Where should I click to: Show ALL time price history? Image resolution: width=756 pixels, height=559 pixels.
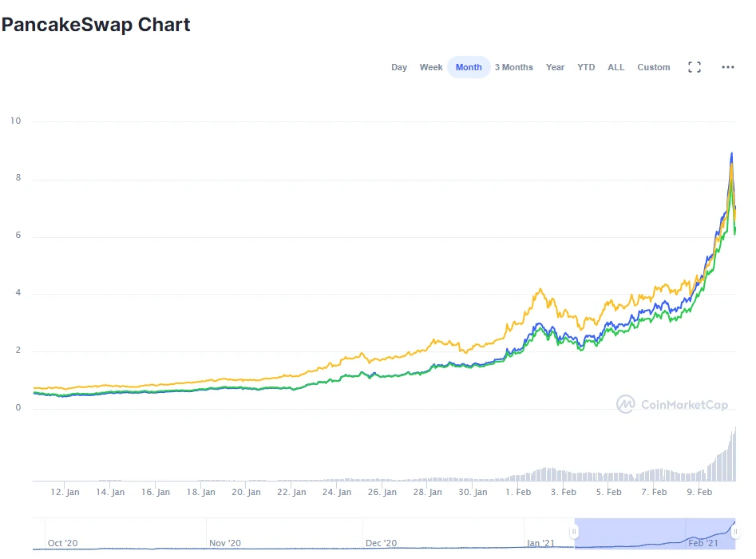coord(615,67)
